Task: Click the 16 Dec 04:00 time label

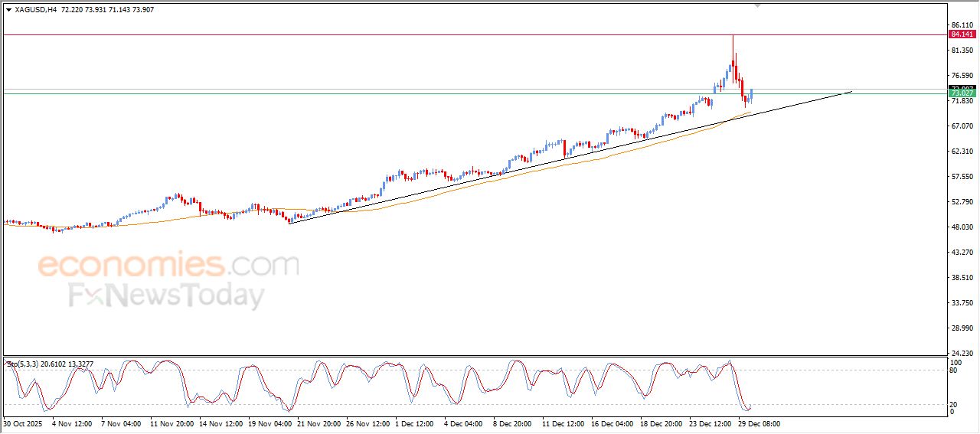Action: click(x=612, y=423)
